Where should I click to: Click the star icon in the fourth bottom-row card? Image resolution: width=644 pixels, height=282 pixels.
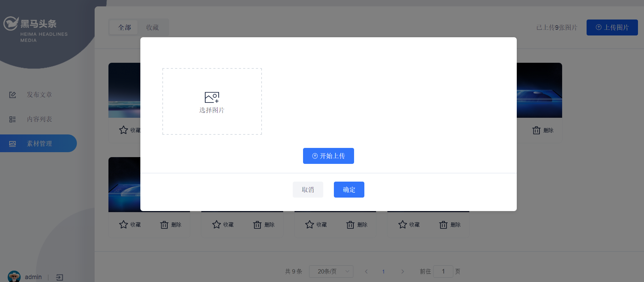pyautogui.click(x=403, y=225)
